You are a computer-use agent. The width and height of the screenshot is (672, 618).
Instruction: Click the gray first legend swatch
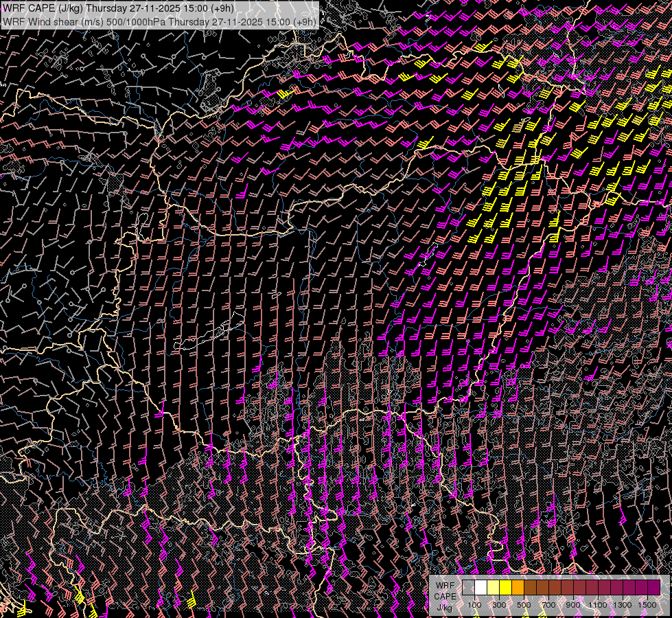[x=468, y=588]
